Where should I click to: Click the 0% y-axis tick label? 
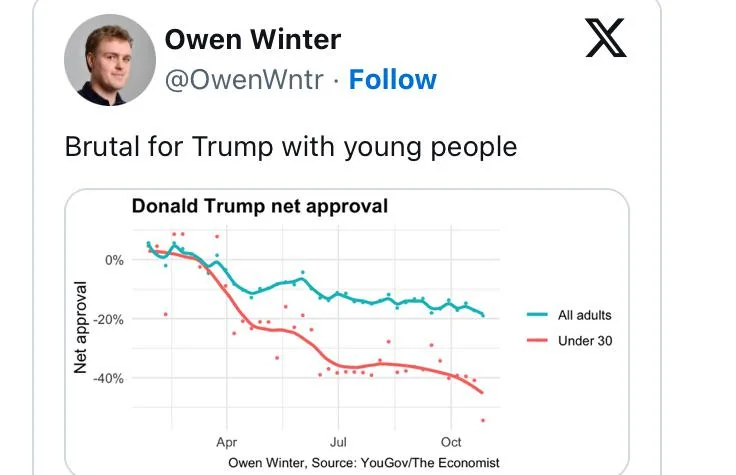(114, 260)
